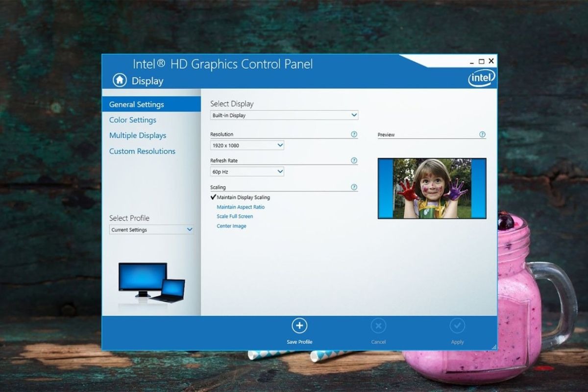Image resolution: width=588 pixels, height=392 pixels.
Task: Open help for Refresh Rate
Action: pos(354,161)
